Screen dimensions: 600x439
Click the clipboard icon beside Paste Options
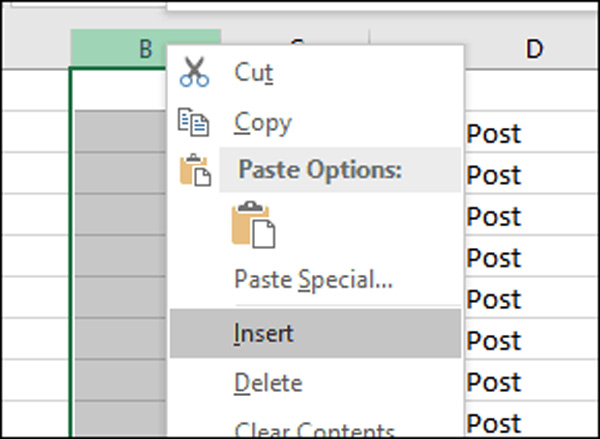point(195,170)
